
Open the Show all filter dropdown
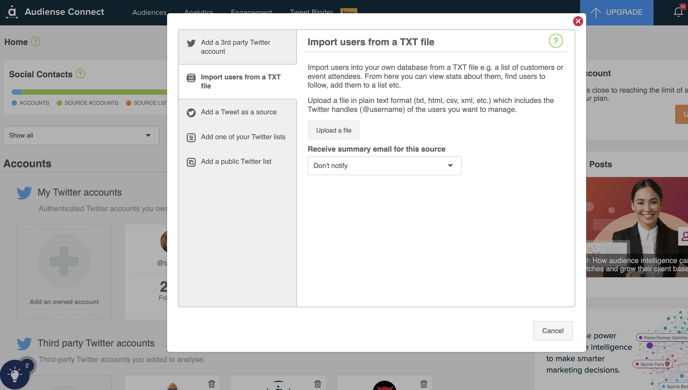click(81, 136)
